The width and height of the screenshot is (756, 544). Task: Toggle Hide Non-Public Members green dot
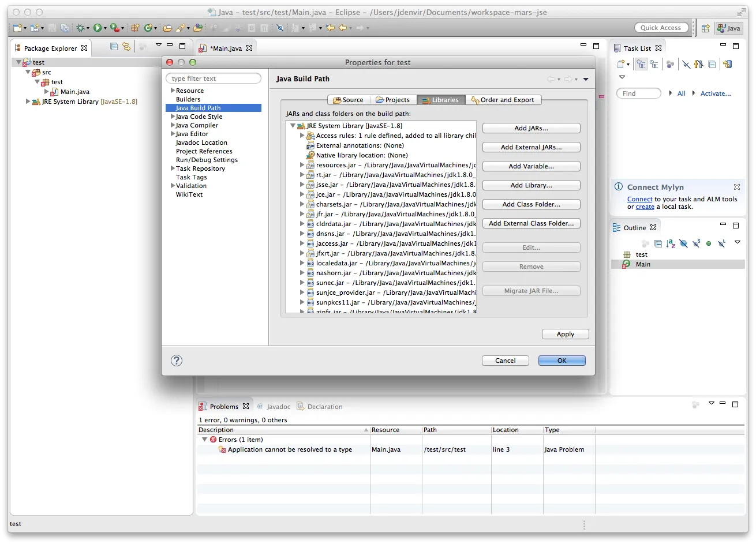pos(709,243)
